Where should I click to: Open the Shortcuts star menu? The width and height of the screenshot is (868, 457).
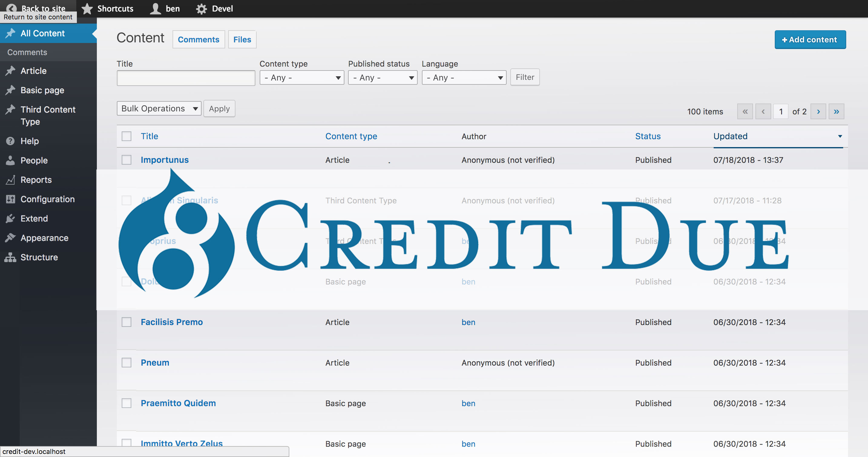tap(107, 8)
